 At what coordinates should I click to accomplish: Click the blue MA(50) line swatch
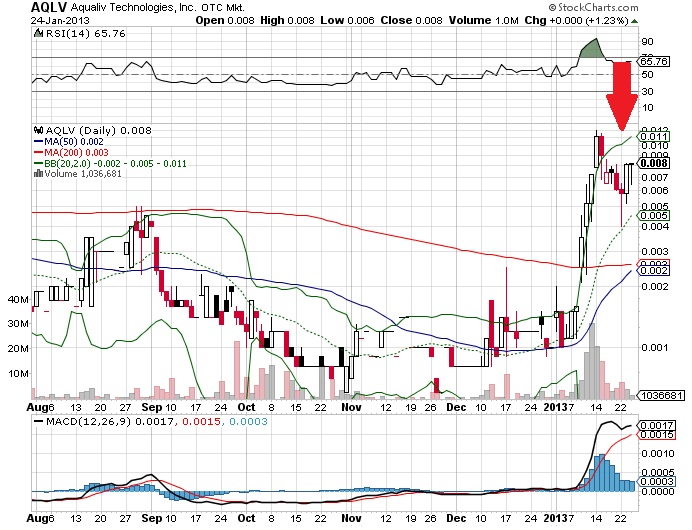point(38,142)
